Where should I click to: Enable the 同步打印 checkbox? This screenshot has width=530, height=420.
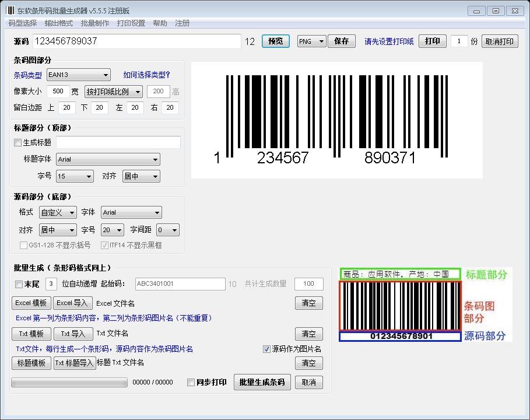(x=191, y=383)
